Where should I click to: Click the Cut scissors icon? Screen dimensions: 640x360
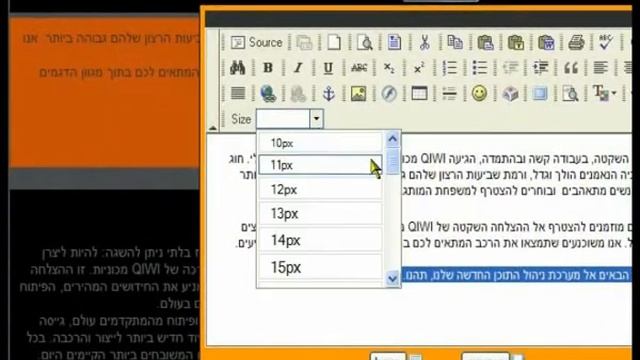(x=424, y=42)
